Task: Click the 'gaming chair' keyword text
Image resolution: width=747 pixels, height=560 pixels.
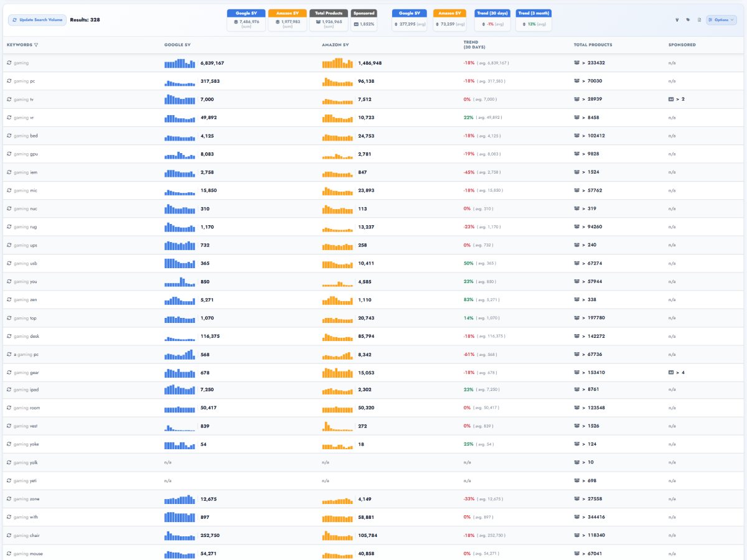Action: click(x=27, y=535)
